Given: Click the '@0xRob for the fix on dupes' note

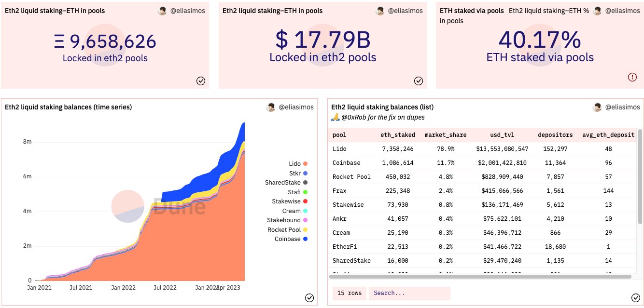Looking at the screenshot, I should coord(384,117).
